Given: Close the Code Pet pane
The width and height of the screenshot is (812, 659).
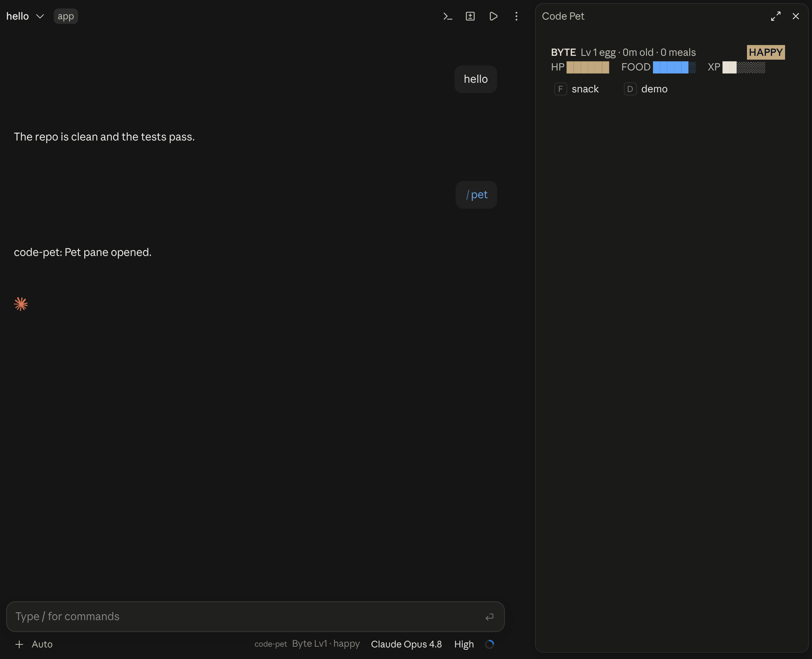Looking at the screenshot, I should [x=796, y=16].
